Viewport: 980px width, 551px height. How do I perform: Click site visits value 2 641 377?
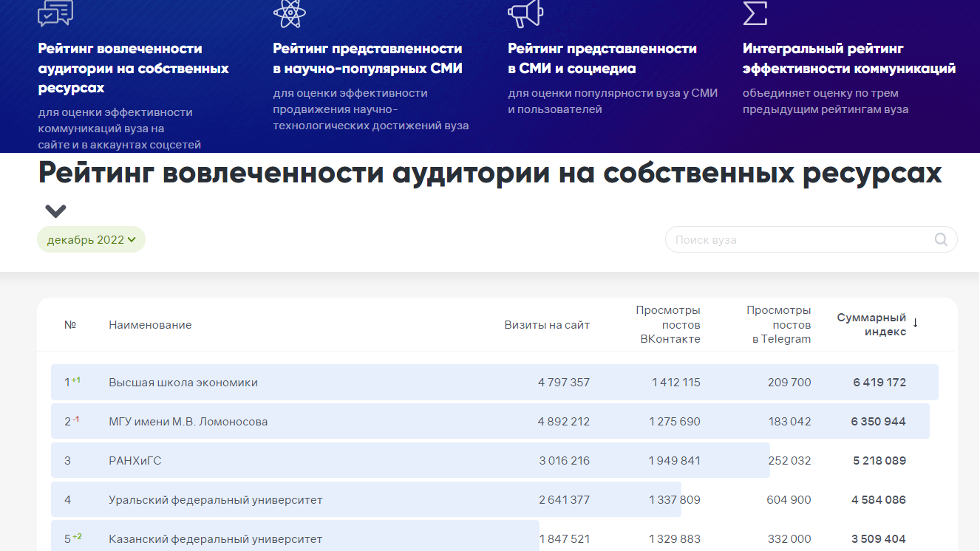point(565,500)
